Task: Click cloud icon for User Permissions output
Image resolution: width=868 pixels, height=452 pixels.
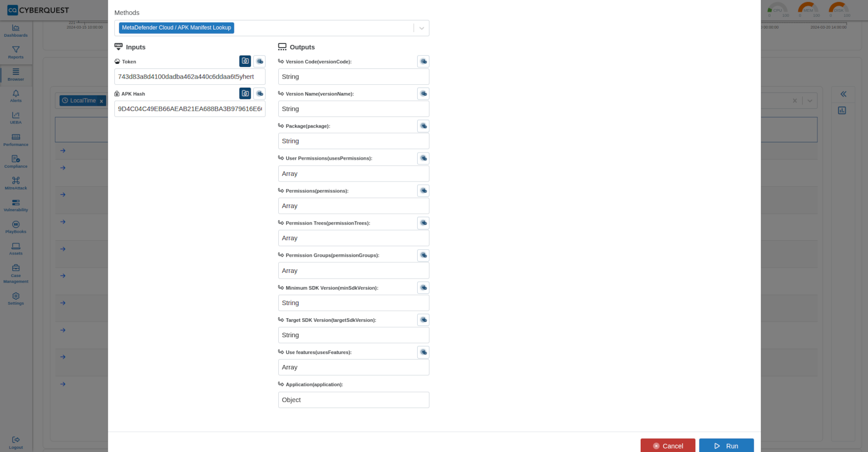Action: pyautogui.click(x=423, y=158)
